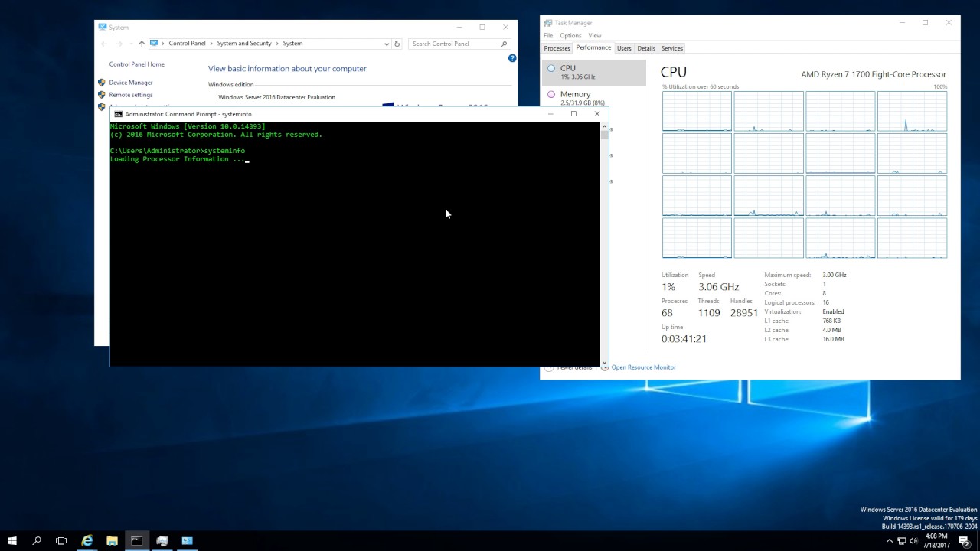
Task: Switch to Users tab
Action: (x=624, y=48)
